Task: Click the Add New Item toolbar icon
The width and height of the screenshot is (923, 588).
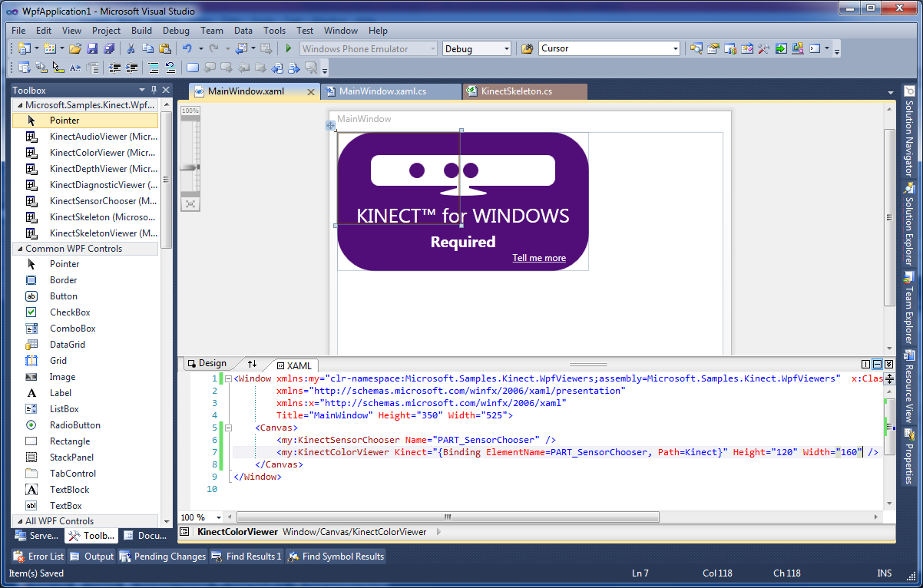Action: click(x=49, y=48)
